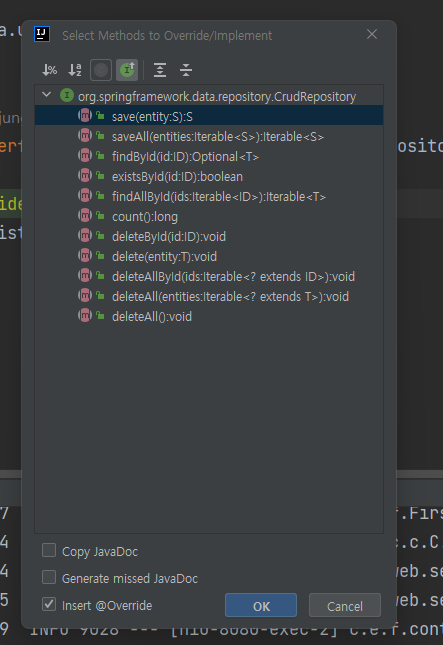The height and width of the screenshot is (645, 443).
Task: Click the grayed-out show classes icon
Action: [x=101, y=70]
